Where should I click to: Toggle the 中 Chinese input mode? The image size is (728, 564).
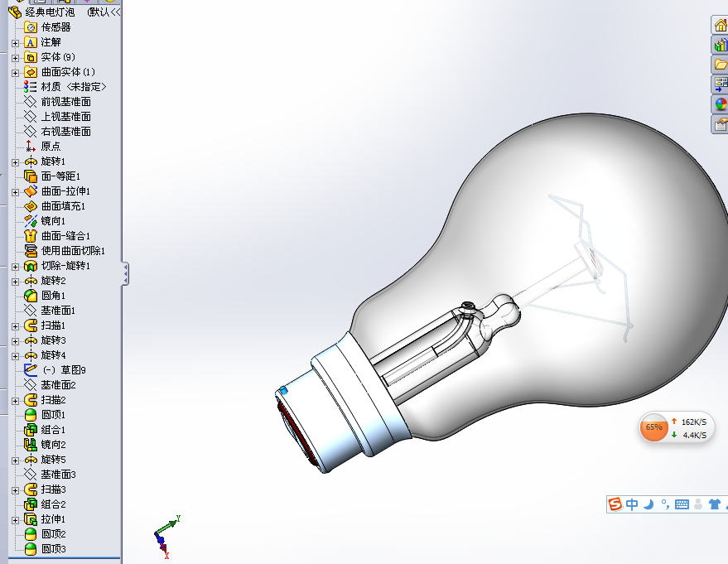click(x=632, y=504)
